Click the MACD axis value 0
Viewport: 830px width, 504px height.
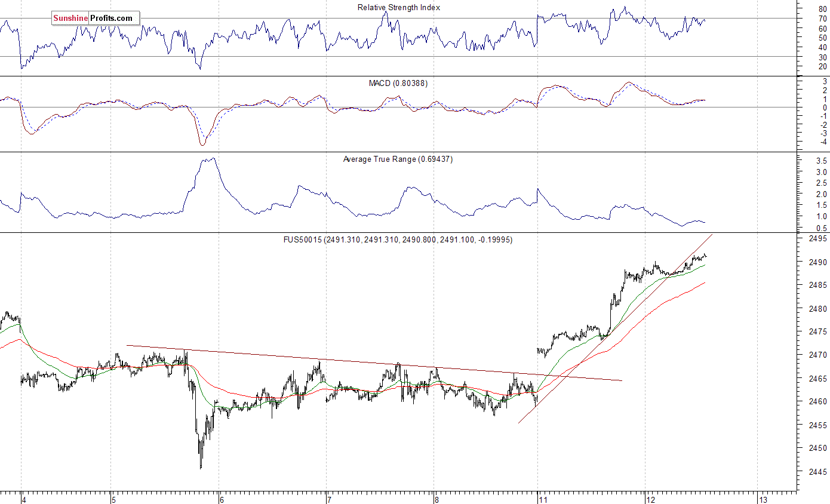pyautogui.click(x=824, y=107)
